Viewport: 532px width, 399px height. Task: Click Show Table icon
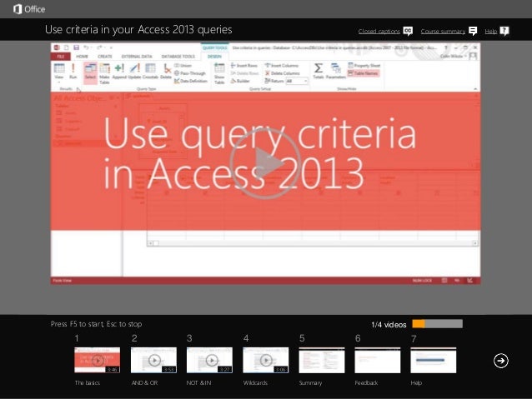[219, 73]
